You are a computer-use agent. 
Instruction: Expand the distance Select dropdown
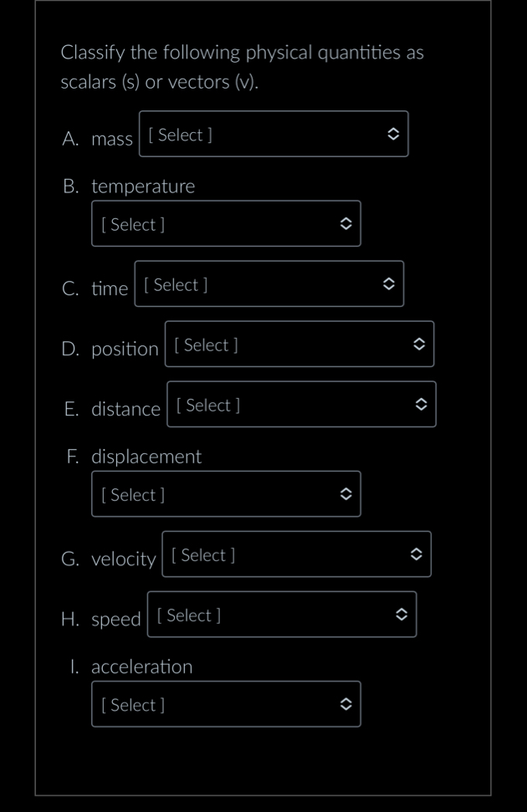click(x=302, y=405)
